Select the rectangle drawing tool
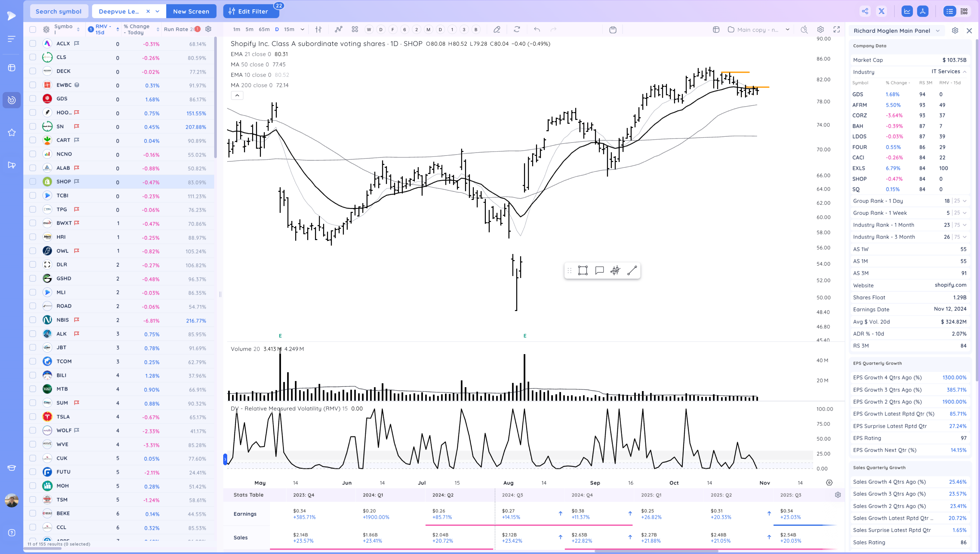 (x=583, y=271)
